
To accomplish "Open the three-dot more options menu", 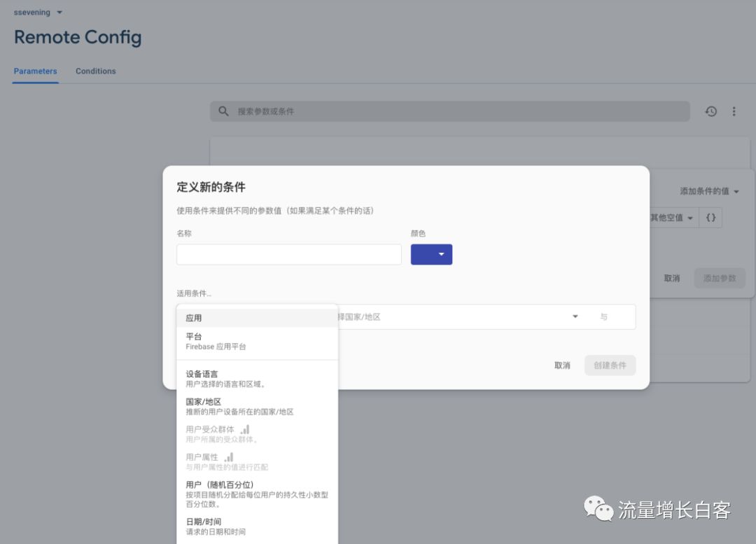I will click(734, 111).
